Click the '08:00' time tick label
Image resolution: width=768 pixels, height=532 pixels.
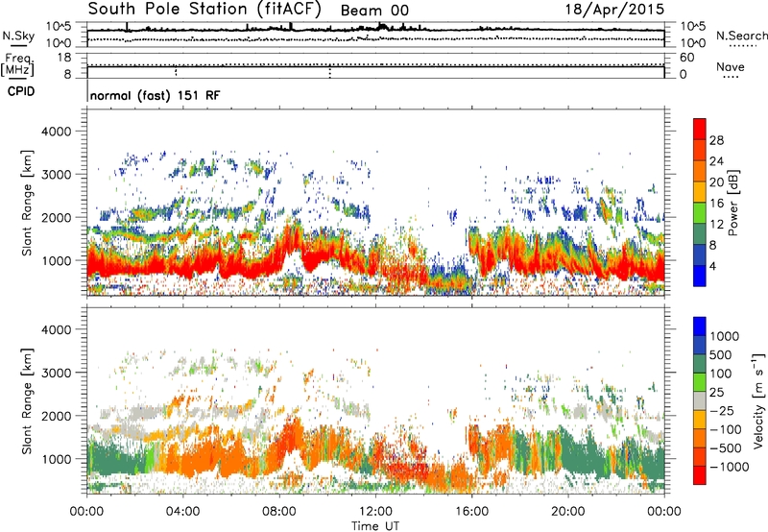[279, 512]
